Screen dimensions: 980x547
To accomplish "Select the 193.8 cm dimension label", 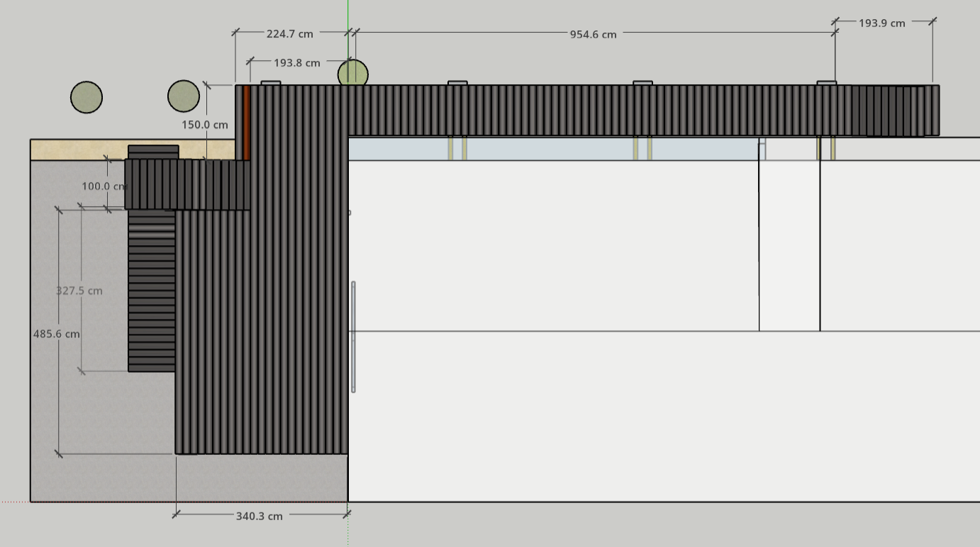I will 296,62.
